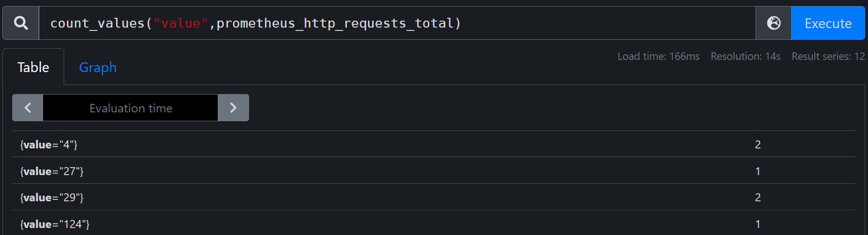
Task: Advance to next evaluation time
Action: pyautogui.click(x=233, y=108)
